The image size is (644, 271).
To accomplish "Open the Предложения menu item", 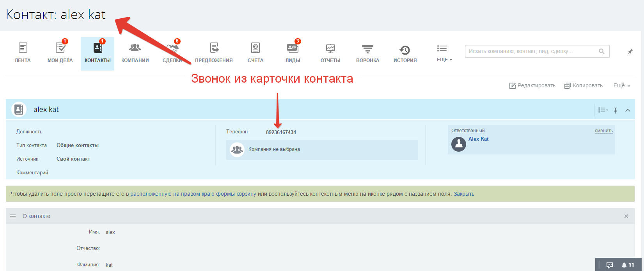I will click(214, 53).
